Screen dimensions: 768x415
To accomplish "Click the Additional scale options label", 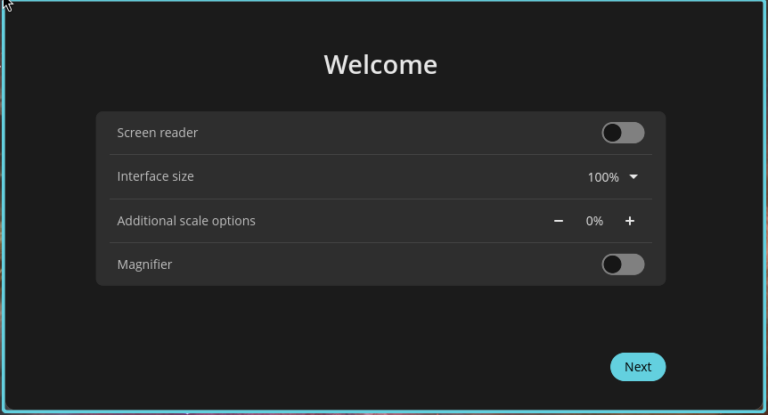I will point(186,221).
